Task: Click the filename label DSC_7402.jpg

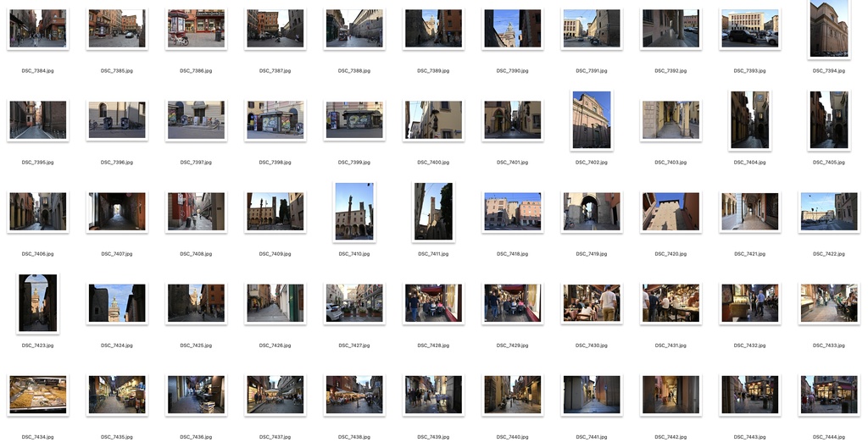Action: coord(592,162)
